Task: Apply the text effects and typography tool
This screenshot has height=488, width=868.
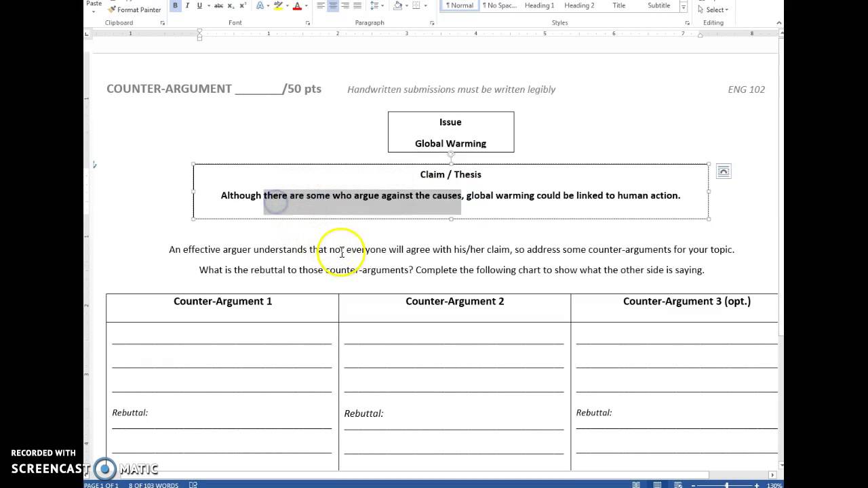Action: (x=260, y=5)
